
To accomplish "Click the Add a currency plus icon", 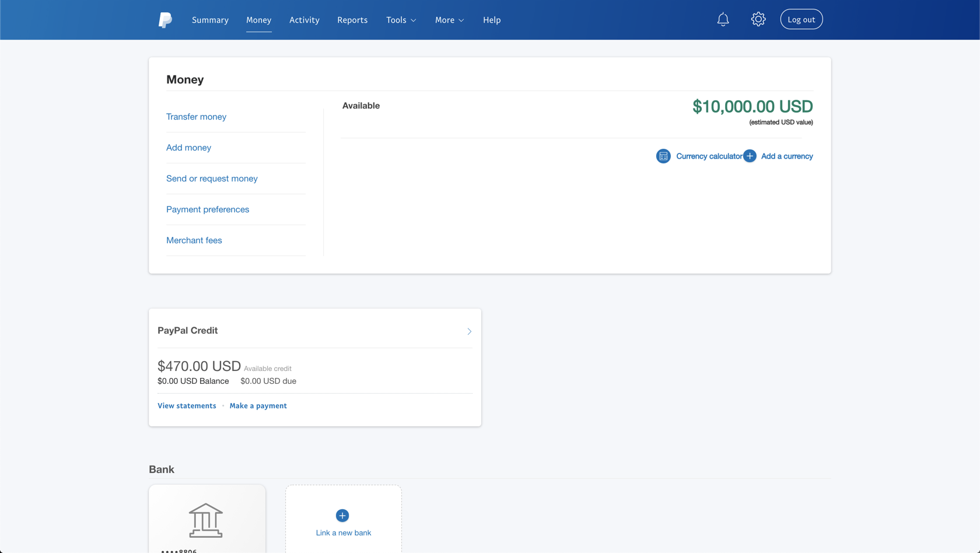I will pos(750,156).
